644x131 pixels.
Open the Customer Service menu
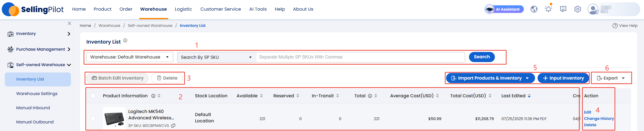(x=221, y=9)
